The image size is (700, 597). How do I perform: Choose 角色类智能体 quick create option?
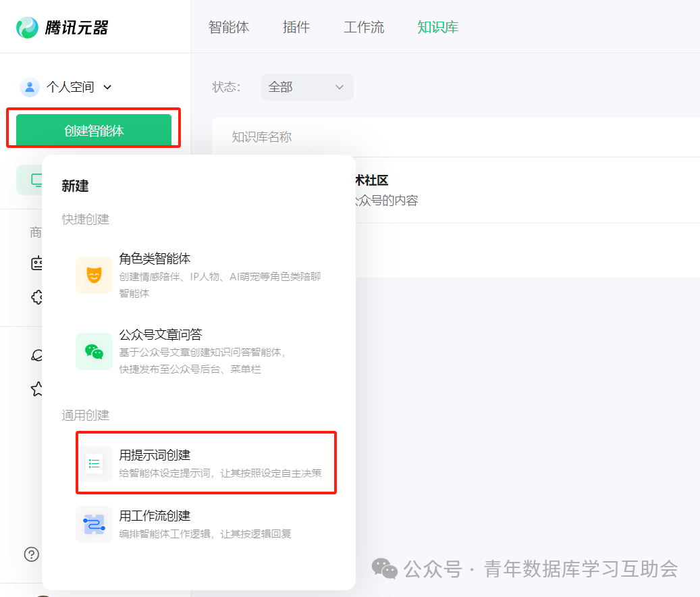tap(199, 275)
